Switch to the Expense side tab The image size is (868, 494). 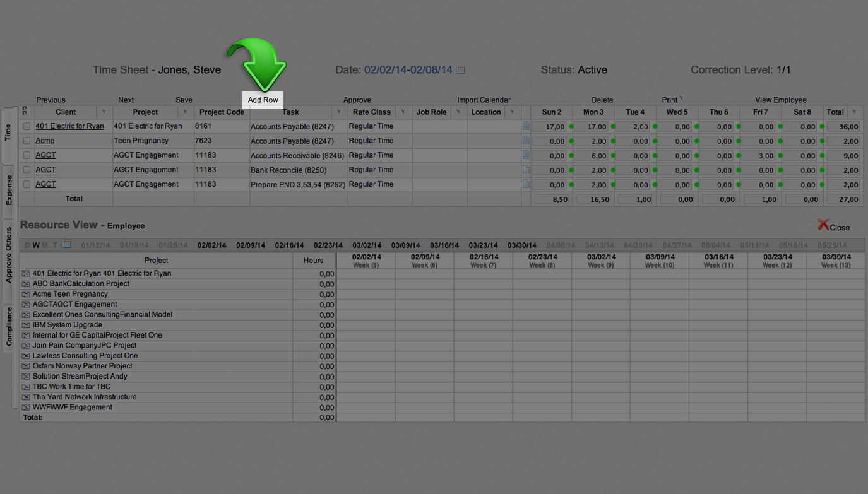tap(9, 191)
